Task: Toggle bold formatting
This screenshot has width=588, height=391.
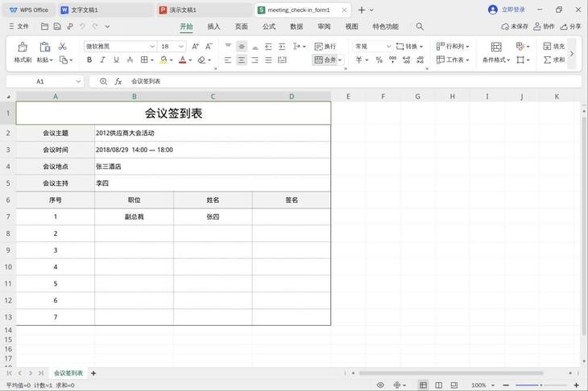Action: (89, 60)
